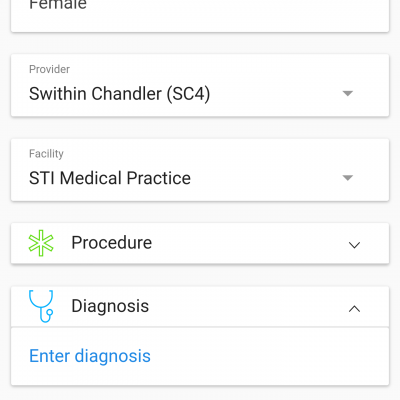Open the Facility dropdown arrow
This screenshot has height=400, width=400.
click(347, 178)
